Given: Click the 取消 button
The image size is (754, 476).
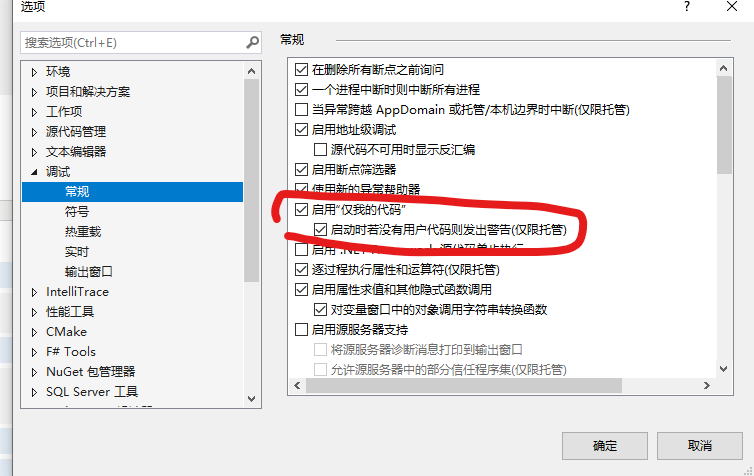Looking at the screenshot, I should (x=700, y=446).
